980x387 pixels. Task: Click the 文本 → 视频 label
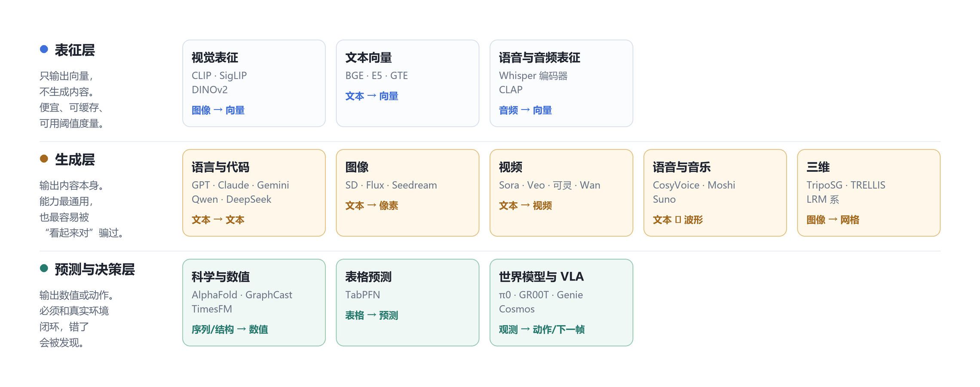[525, 206]
